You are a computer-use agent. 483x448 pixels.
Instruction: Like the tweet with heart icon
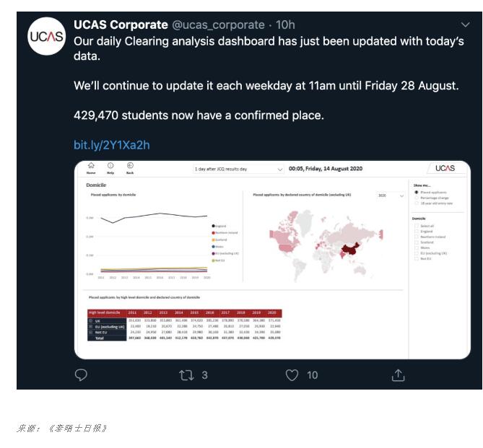(292, 375)
